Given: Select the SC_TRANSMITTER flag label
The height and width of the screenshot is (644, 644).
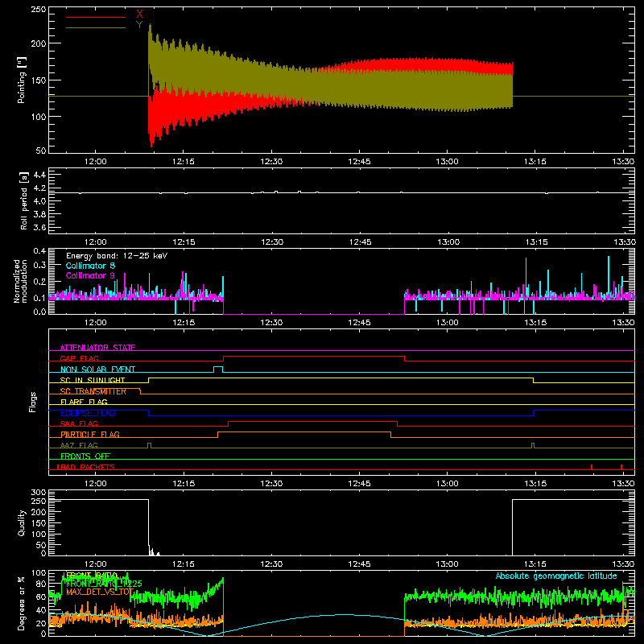Looking at the screenshot, I should coord(93,391).
